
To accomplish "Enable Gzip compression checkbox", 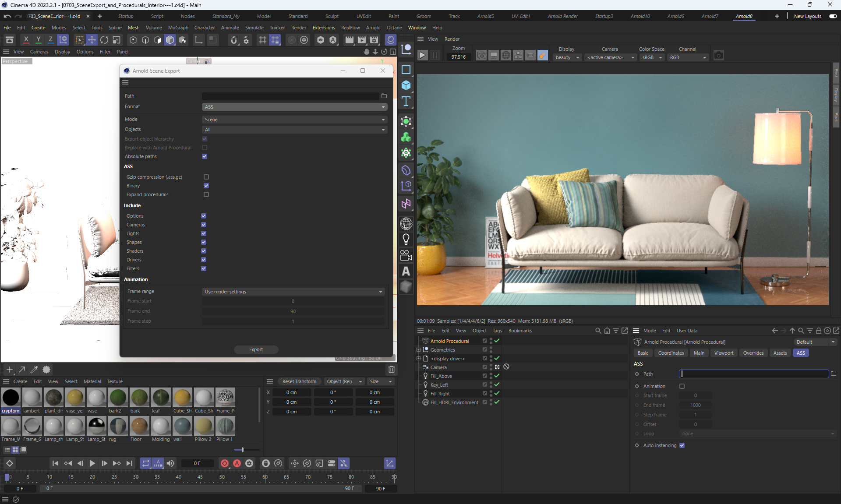I will 206,177.
